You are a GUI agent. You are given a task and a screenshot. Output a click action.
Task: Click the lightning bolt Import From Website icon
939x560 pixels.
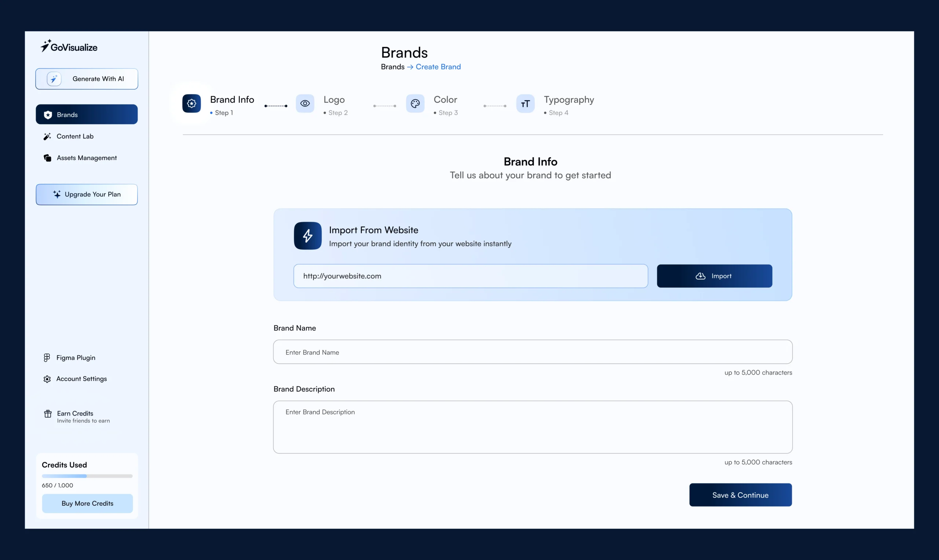(307, 236)
